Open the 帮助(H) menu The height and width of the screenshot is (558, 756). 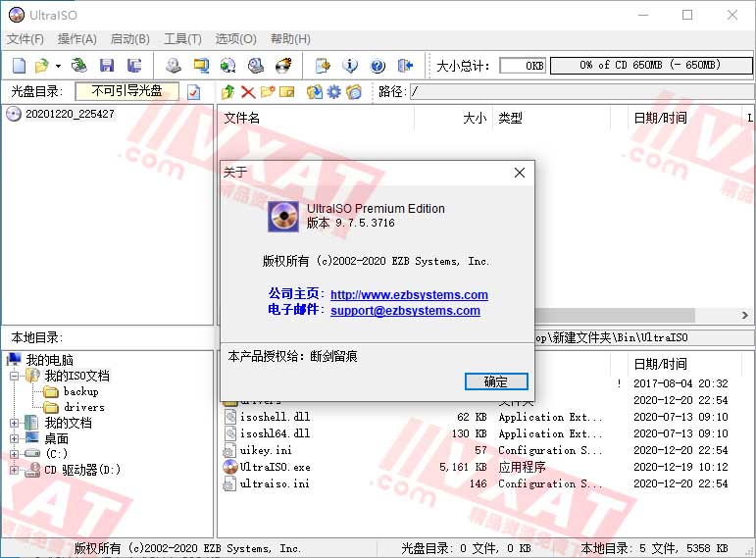pos(290,39)
